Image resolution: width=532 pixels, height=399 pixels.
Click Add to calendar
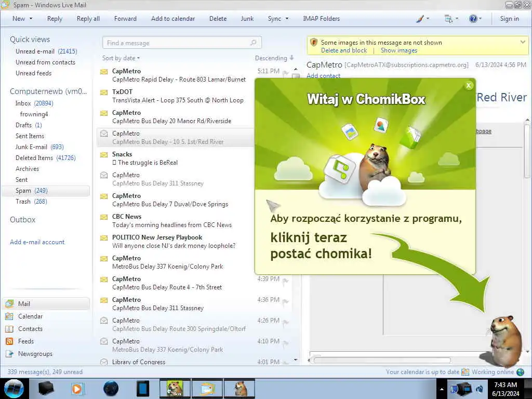pos(173,19)
